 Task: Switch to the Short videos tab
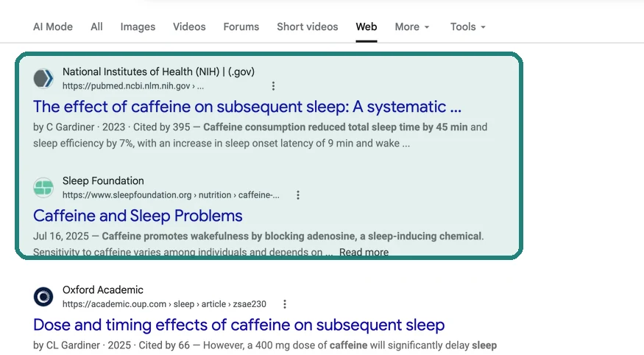pos(307,27)
